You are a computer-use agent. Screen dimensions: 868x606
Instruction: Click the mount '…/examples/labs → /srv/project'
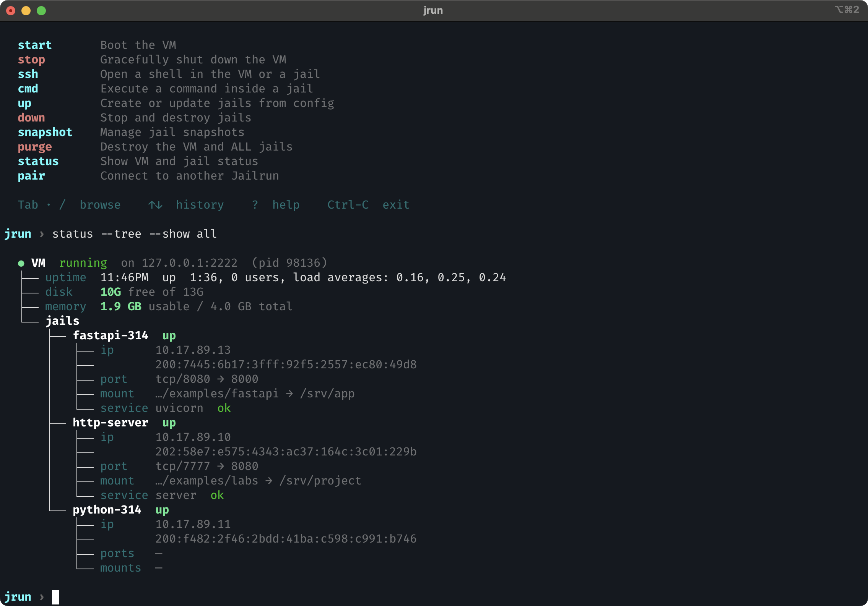tap(258, 481)
